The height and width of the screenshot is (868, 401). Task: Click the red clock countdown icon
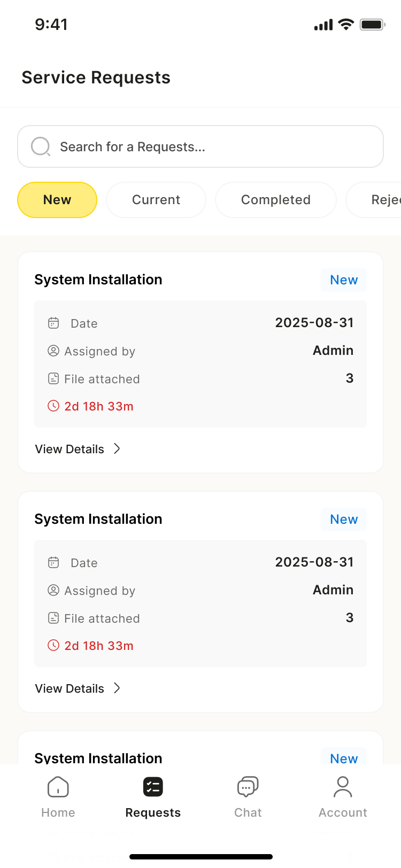(53, 406)
